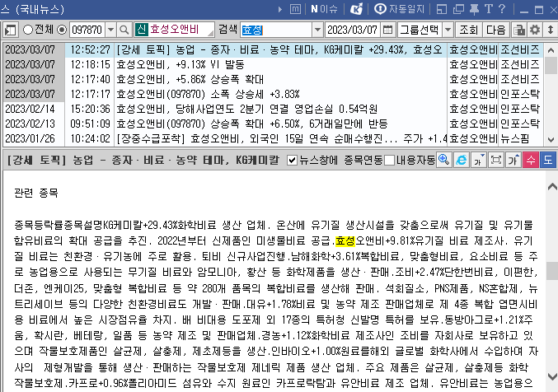Click the T font icon in title bar
Screen dimensions: 558x392
coord(488,9)
